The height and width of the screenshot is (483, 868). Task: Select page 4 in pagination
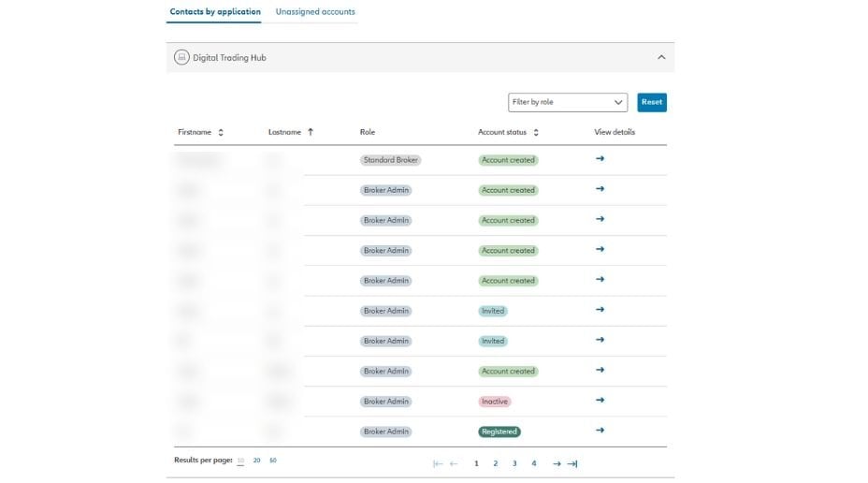pyautogui.click(x=534, y=463)
